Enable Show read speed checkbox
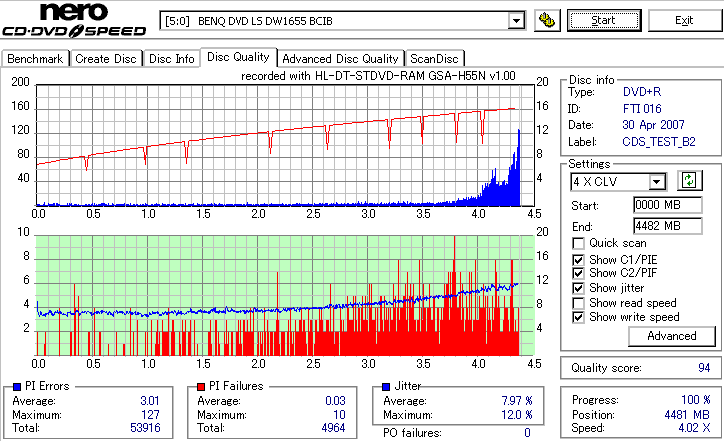The image size is (724, 441). point(578,303)
